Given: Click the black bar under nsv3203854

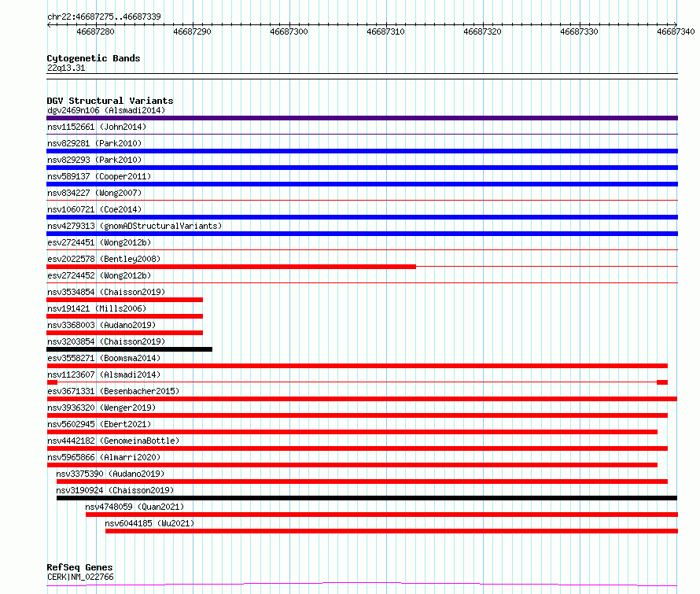Looking at the screenshot, I should 130,349.
